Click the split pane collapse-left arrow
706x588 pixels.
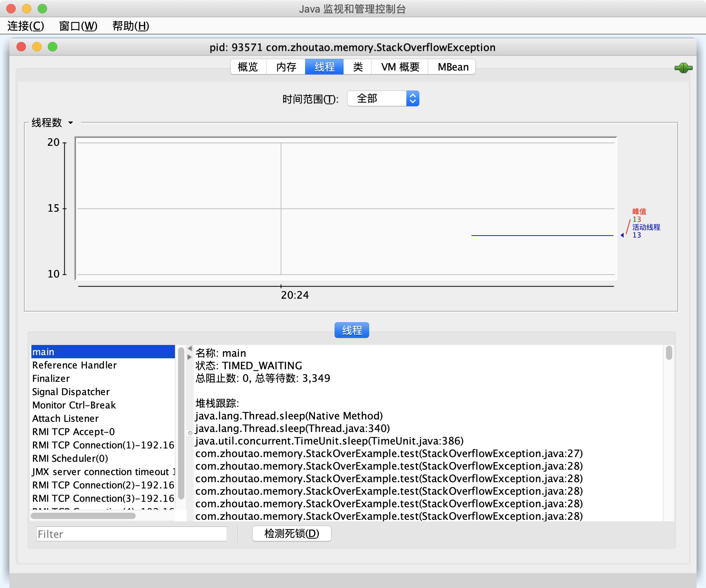tap(190, 348)
